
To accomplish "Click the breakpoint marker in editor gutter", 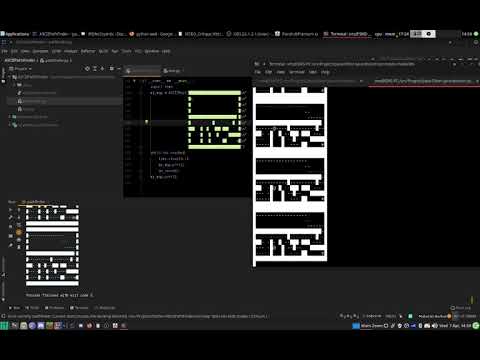I will pyautogui.click(x=146, y=122).
